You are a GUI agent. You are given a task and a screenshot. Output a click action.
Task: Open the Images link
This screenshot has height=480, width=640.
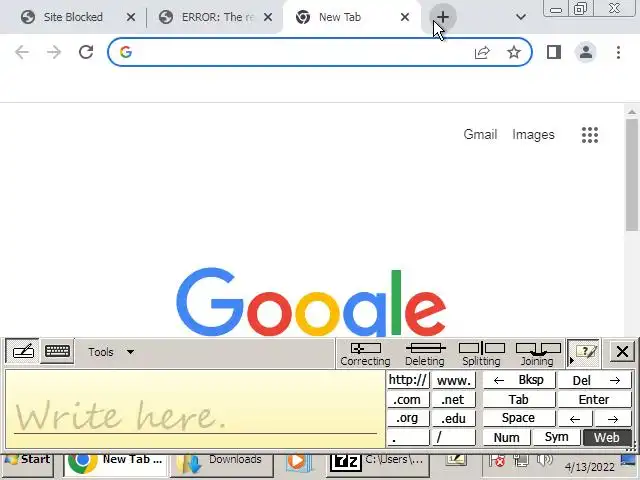[x=533, y=135]
